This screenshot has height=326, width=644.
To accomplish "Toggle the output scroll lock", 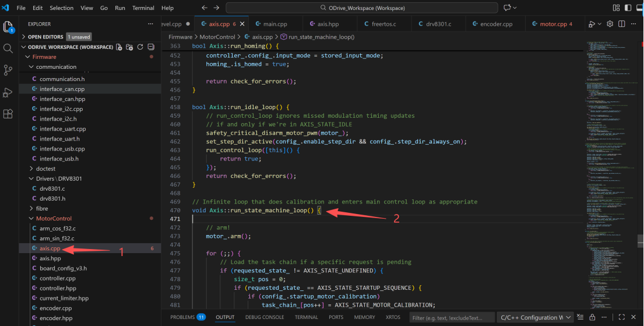I will [592, 317].
